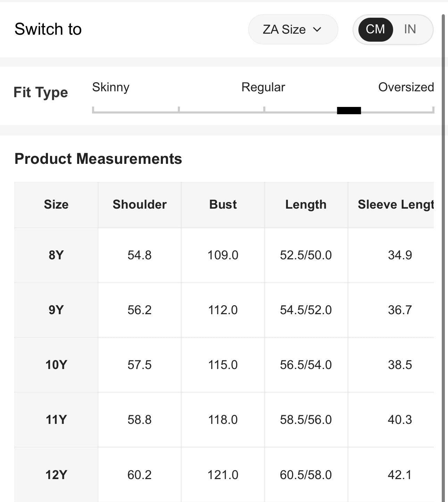Click the Skinny fit label
Viewport: 448px width, 502px height.
110,87
